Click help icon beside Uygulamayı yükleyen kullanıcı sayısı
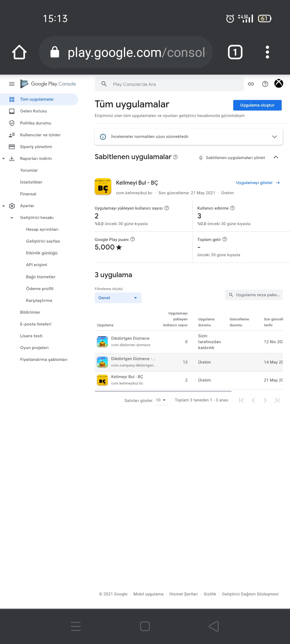290x644 pixels. 167,208
